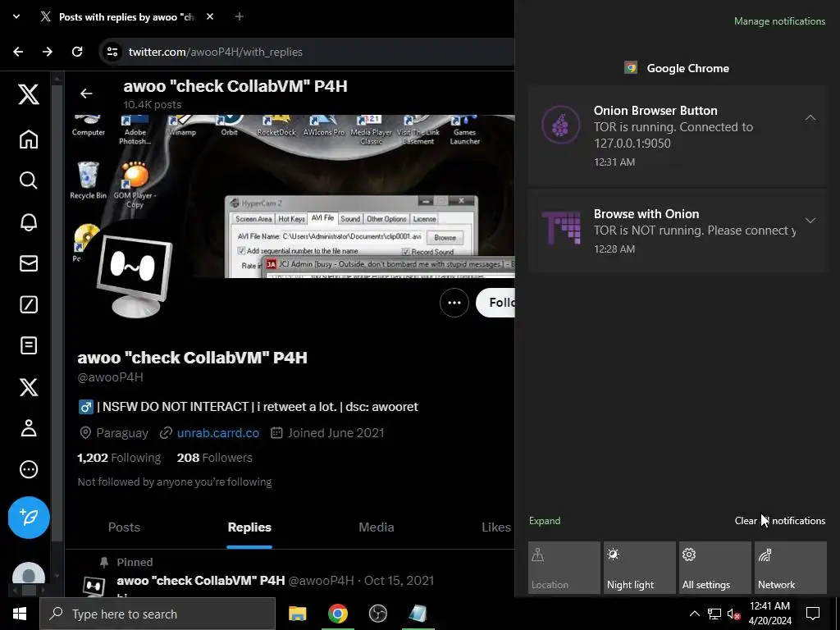Toggle Location quick action
This screenshot has height=630, width=840.
tap(564, 568)
